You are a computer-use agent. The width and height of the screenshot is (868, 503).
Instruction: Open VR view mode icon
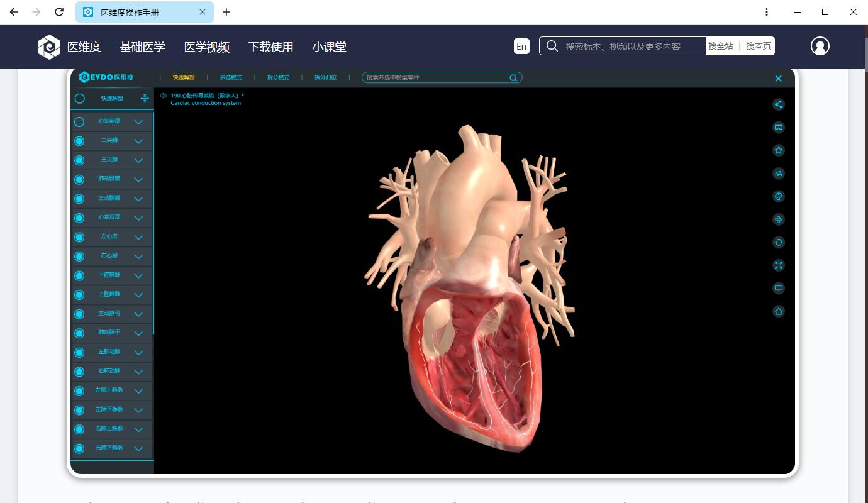coord(779,127)
